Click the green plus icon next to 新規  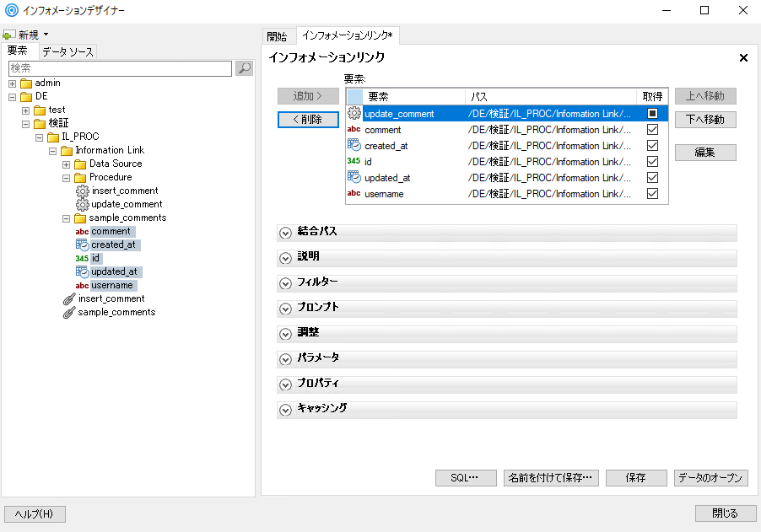coord(8,35)
